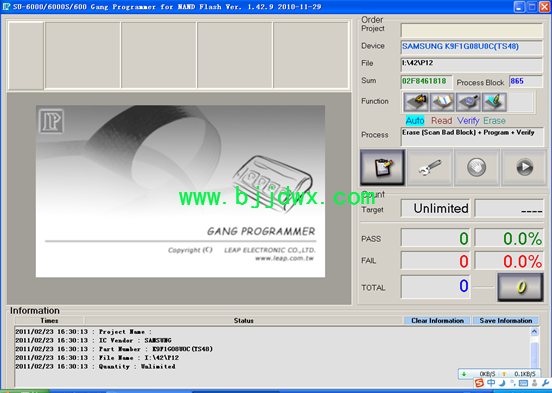
Task: Select the Auto function icon
Action: click(416, 102)
